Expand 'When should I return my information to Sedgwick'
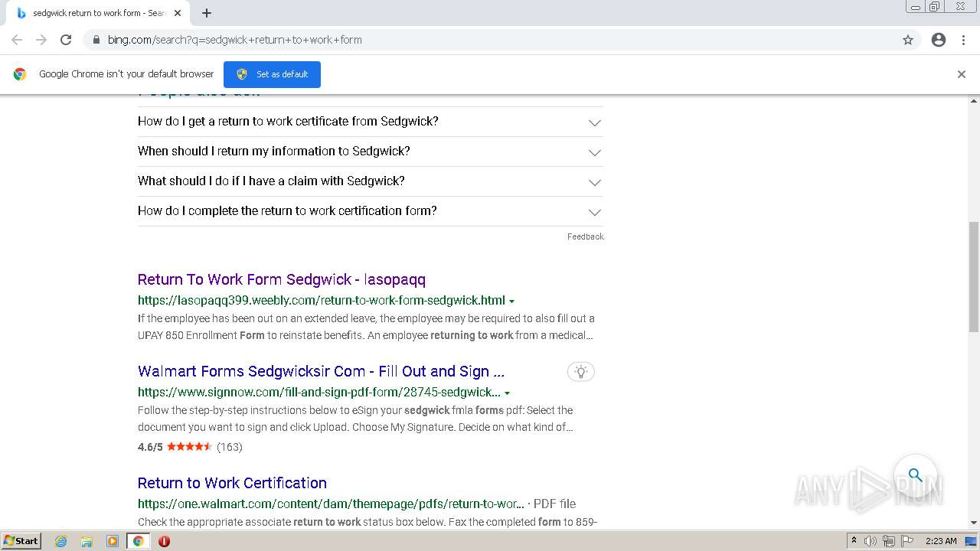 (x=370, y=152)
